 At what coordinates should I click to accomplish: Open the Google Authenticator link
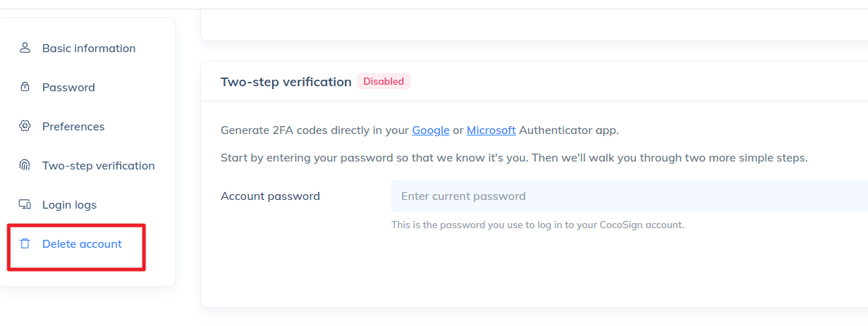pos(430,130)
